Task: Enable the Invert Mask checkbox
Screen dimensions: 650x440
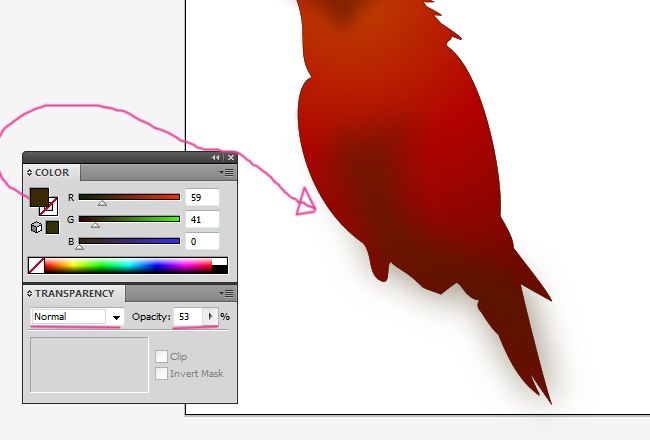Action: pyautogui.click(x=161, y=374)
